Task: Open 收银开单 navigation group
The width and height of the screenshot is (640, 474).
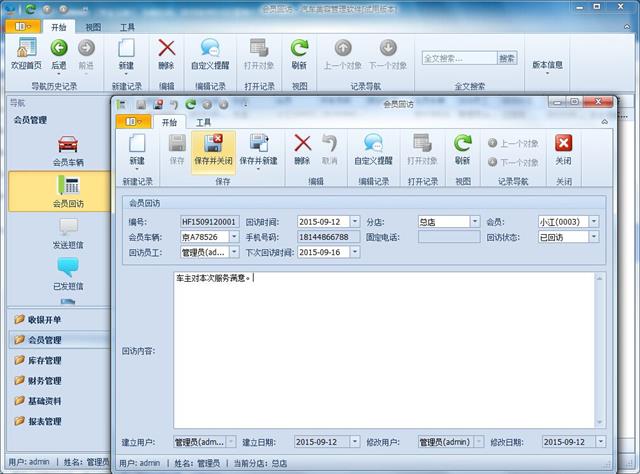Action: [x=59, y=320]
